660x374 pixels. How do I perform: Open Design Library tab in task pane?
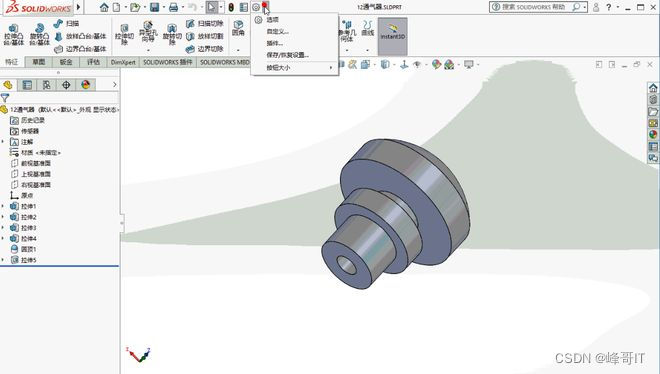click(x=653, y=100)
